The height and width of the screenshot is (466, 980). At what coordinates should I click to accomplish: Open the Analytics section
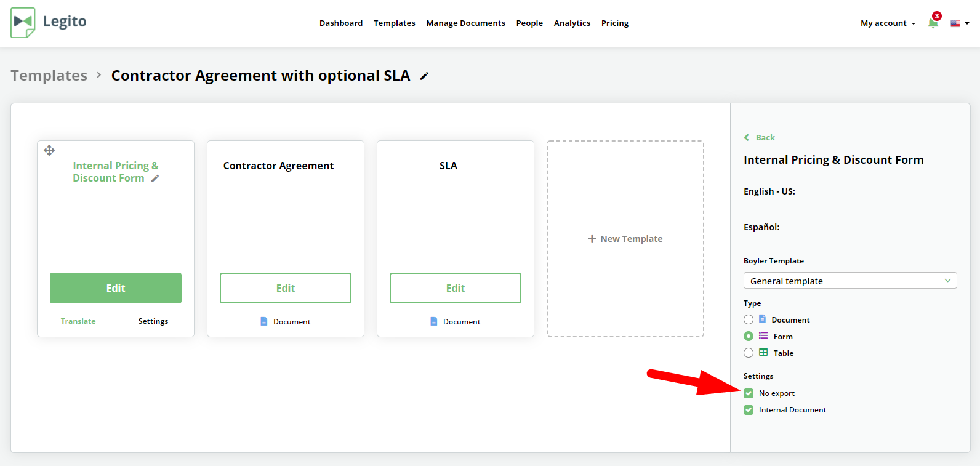click(572, 23)
